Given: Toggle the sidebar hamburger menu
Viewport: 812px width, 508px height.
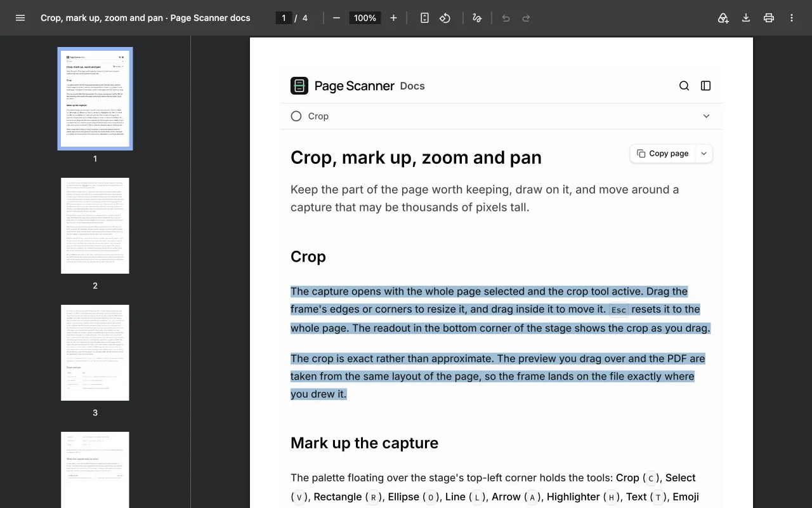Looking at the screenshot, I should (x=20, y=18).
